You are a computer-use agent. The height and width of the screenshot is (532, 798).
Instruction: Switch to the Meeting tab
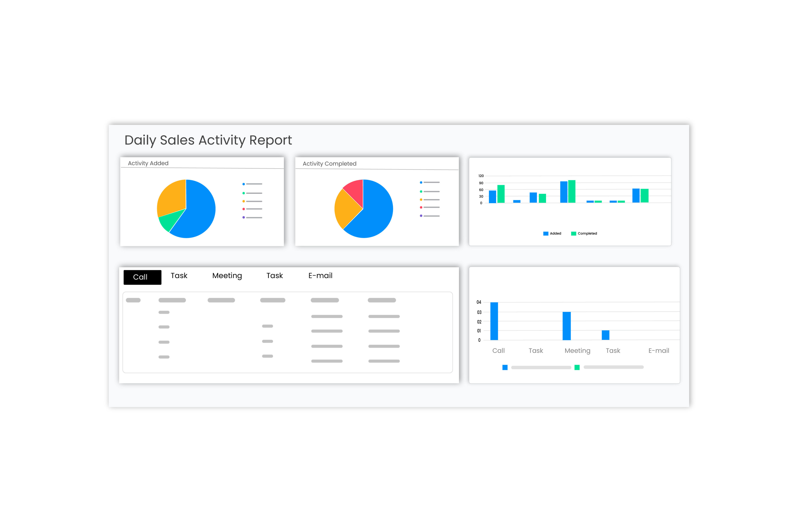point(227,276)
